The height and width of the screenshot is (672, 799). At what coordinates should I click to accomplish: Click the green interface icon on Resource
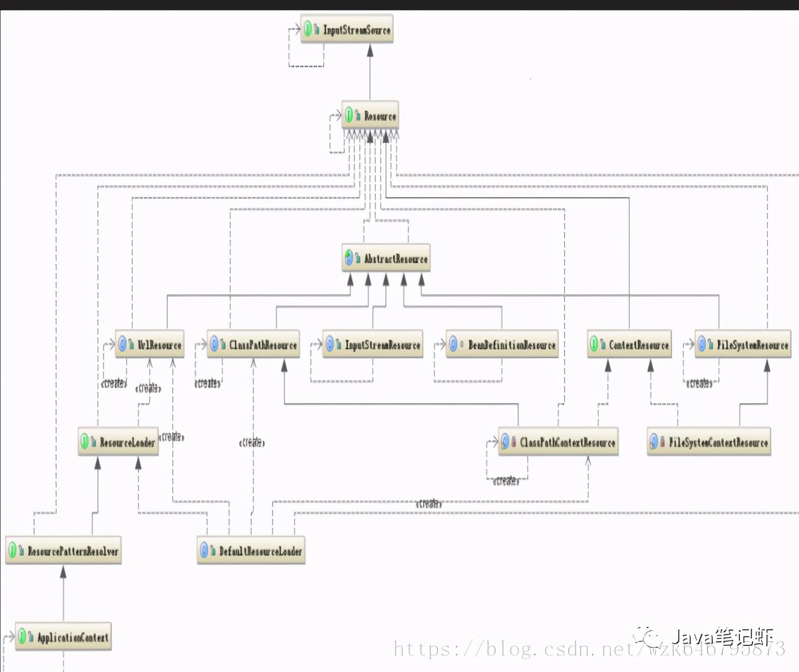pyautogui.click(x=349, y=115)
